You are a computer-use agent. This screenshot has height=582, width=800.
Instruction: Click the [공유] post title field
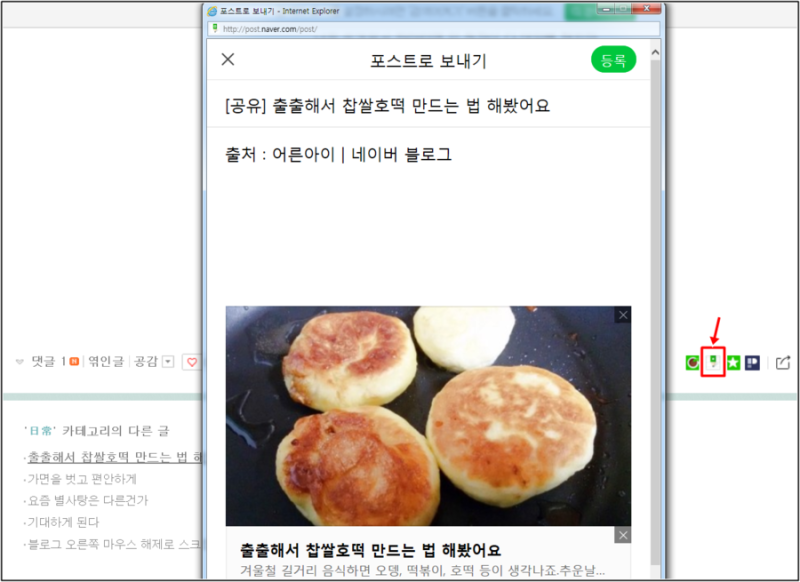pos(429,106)
